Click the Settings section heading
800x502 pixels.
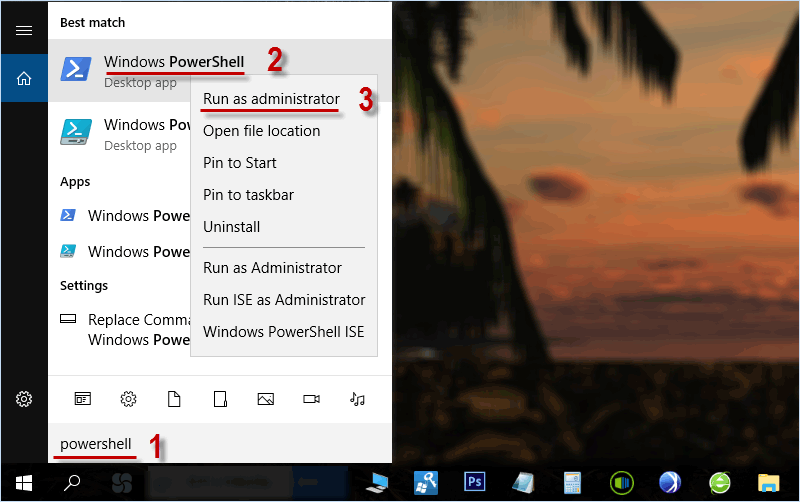click(84, 286)
